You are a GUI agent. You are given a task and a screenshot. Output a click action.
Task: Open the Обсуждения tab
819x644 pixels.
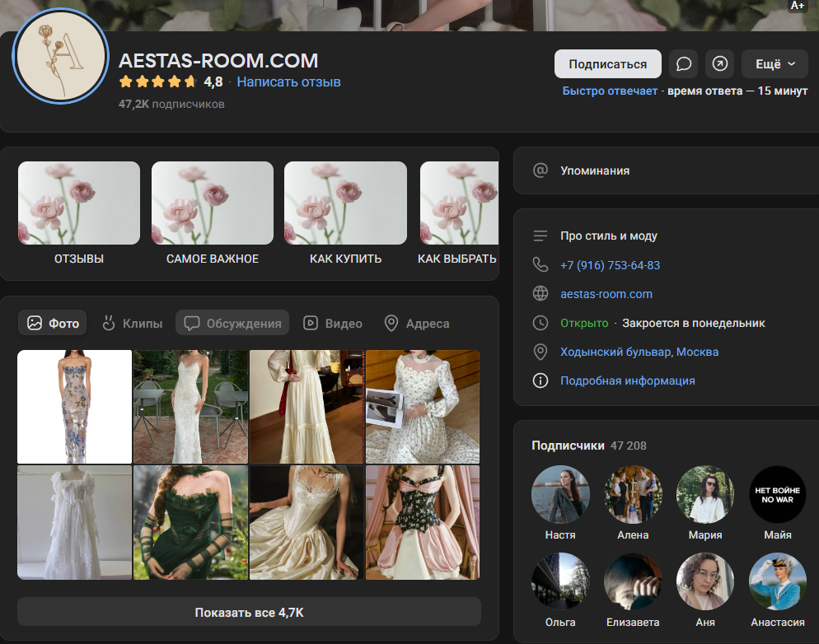(232, 324)
